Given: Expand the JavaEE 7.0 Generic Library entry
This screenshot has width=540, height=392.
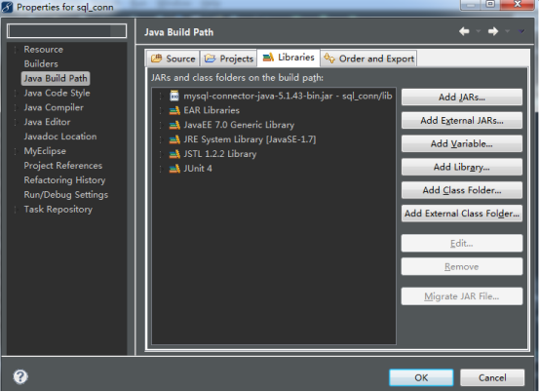Looking at the screenshot, I should [x=161, y=125].
